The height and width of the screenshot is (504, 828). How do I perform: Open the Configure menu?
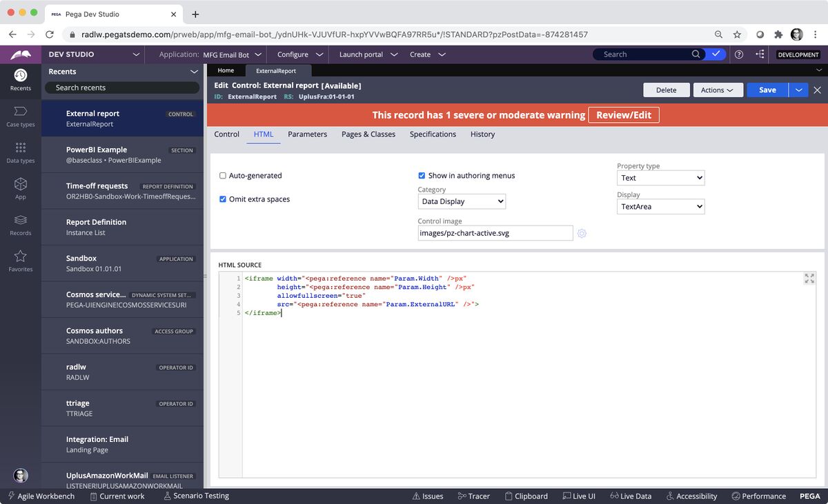click(300, 54)
